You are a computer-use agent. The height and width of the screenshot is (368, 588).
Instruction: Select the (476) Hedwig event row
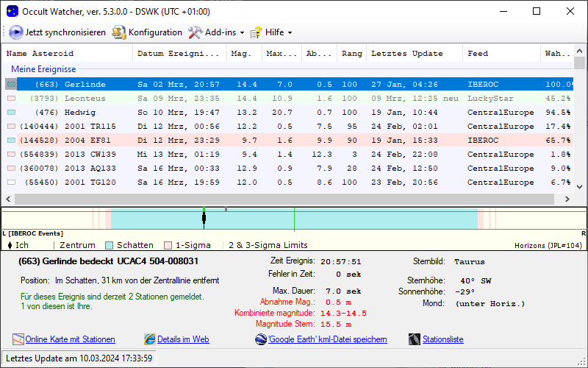[x=79, y=113]
